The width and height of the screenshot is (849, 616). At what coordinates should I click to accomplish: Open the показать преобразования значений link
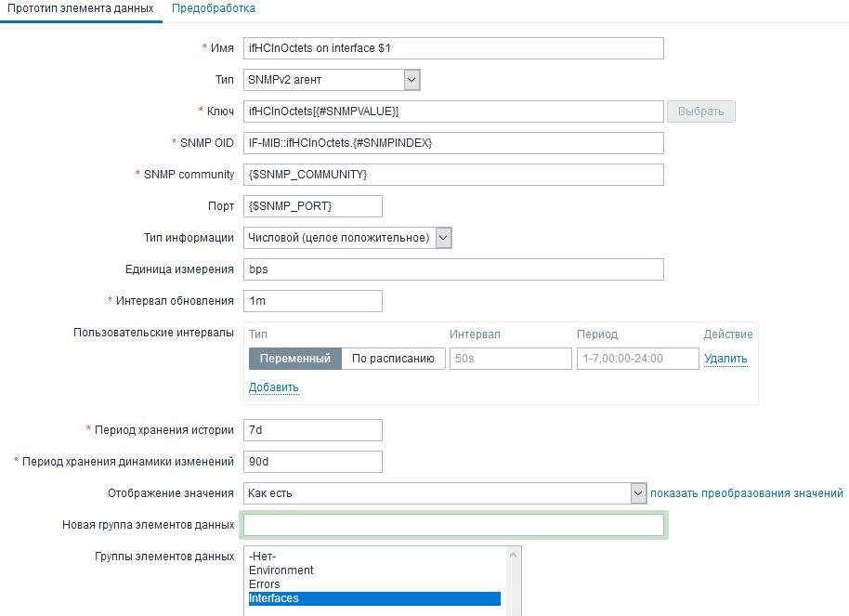point(747,493)
